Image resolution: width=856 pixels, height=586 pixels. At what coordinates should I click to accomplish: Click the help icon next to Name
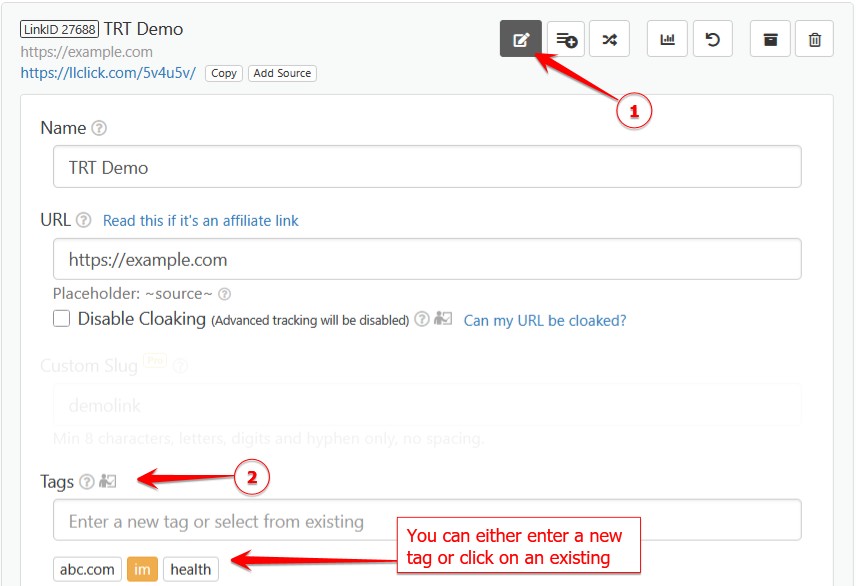99,128
